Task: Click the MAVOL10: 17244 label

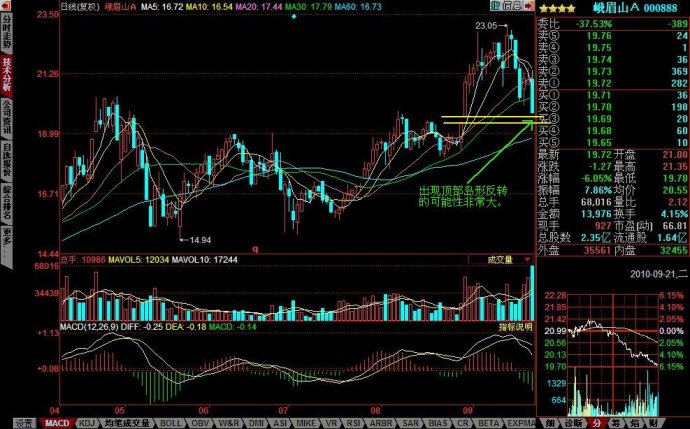Action: click(x=204, y=260)
